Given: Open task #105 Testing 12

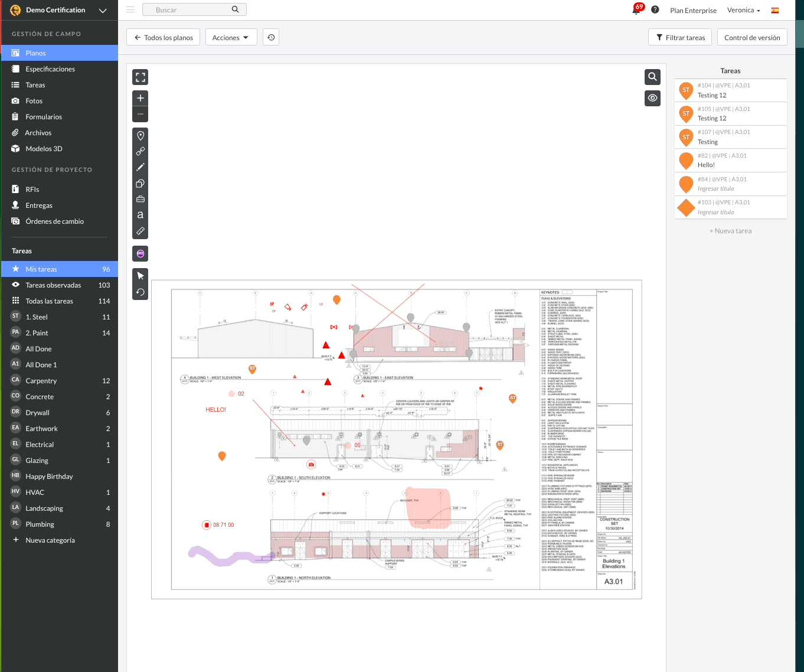Looking at the screenshot, I should pos(731,114).
